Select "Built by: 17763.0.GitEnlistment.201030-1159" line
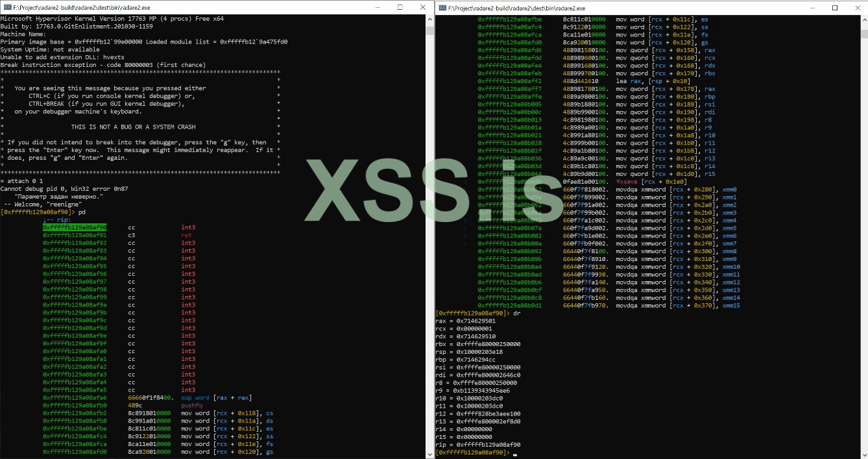Screen dimensions: 868x459 pyautogui.click(x=77, y=27)
